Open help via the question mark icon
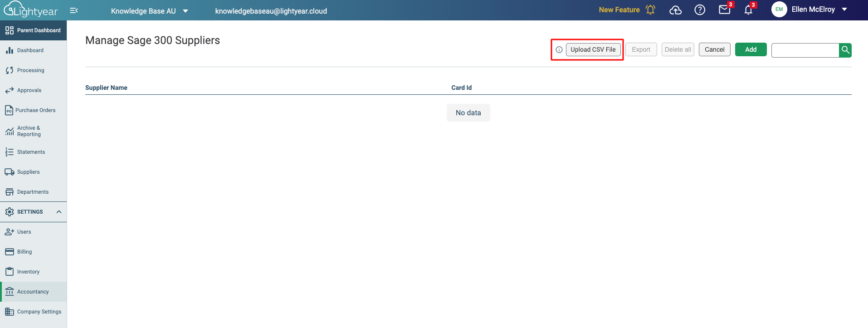Image resolution: width=868 pixels, height=328 pixels. coord(700,10)
